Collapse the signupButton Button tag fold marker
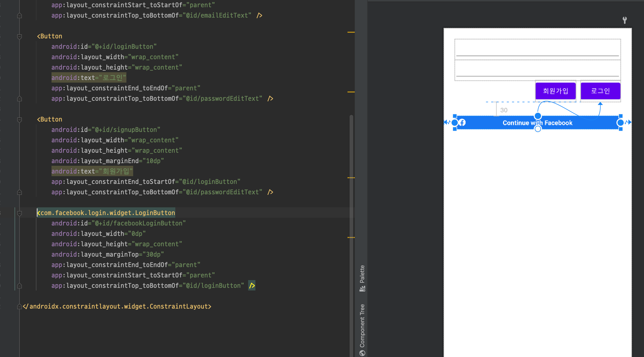The image size is (644, 357). pyautogui.click(x=19, y=120)
